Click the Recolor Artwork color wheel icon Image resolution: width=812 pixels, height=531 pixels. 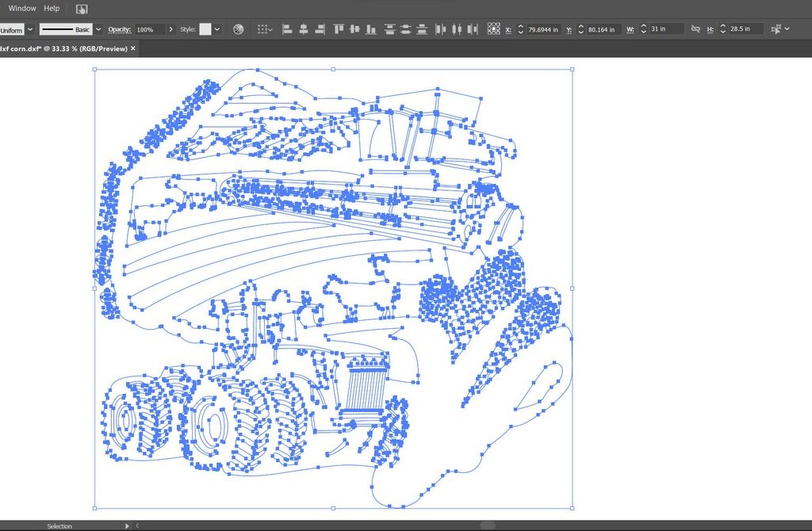point(238,29)
